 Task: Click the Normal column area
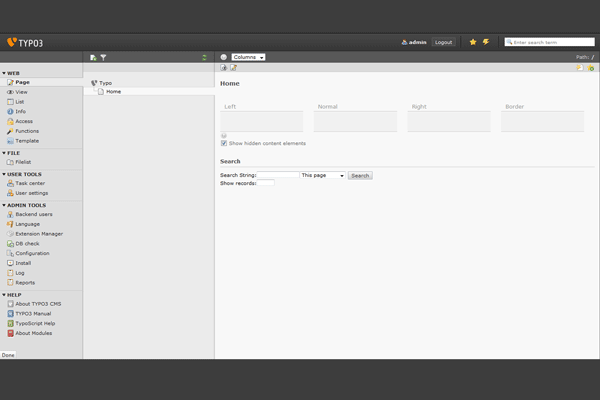tap(355, 121)
